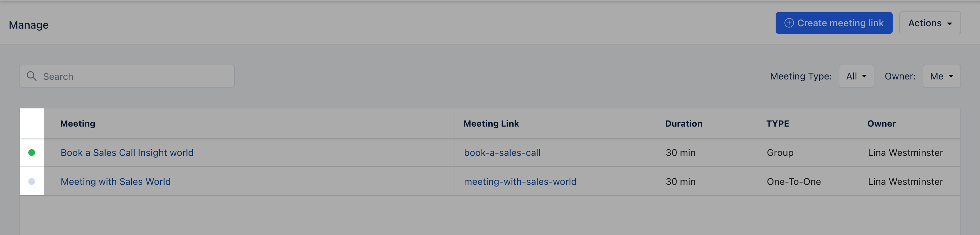The height and width of the screenshot is (235, 980).
Task: Toggle green status dot for Book a Sales Call
Action: point(32,153)
